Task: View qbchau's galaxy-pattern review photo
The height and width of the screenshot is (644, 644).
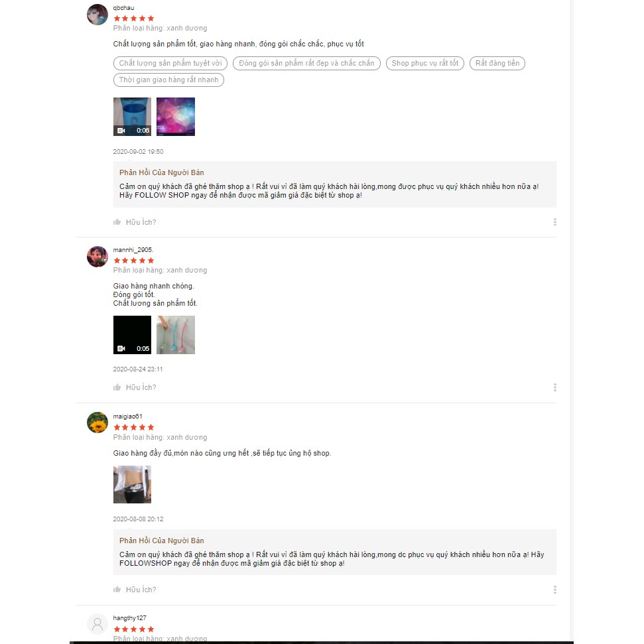Action: [176, 117]
